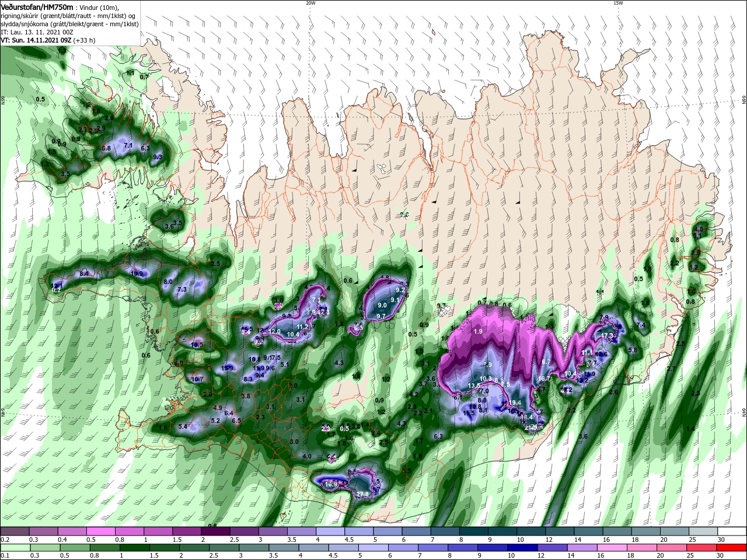Click the 0.2 legend label

[5, 540]
